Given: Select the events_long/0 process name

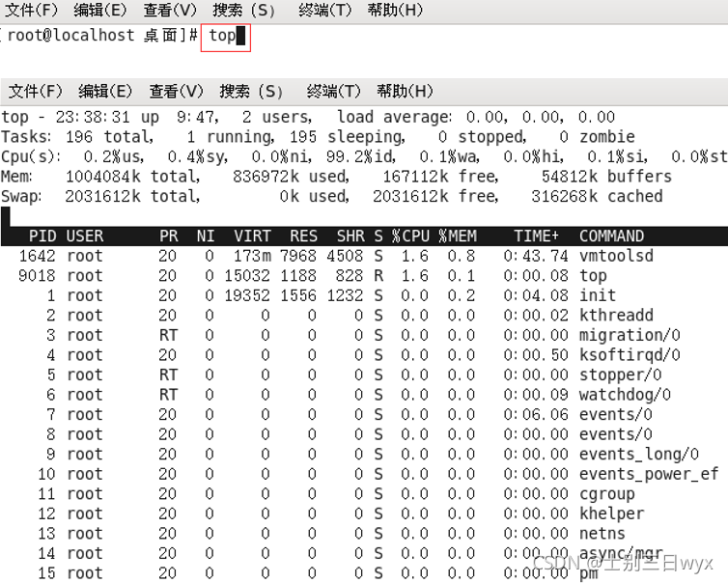Looking at the screenshot, I should 639,454.
